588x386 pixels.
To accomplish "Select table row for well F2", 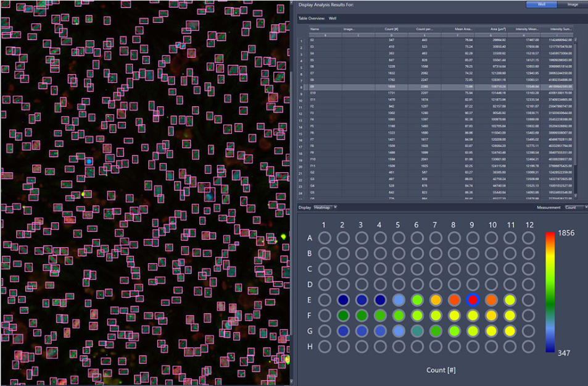I will coord(441,106).
